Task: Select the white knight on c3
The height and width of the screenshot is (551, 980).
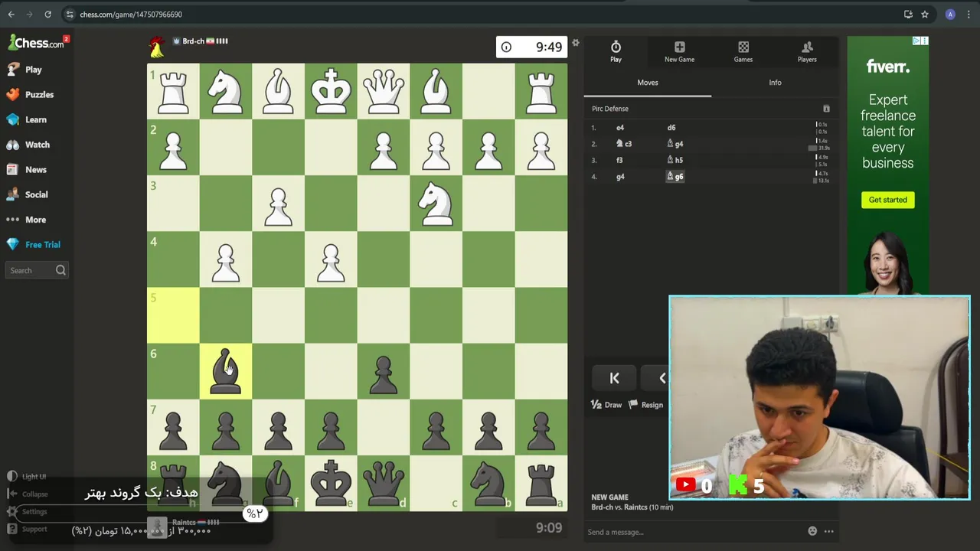Action: [436, 204]
